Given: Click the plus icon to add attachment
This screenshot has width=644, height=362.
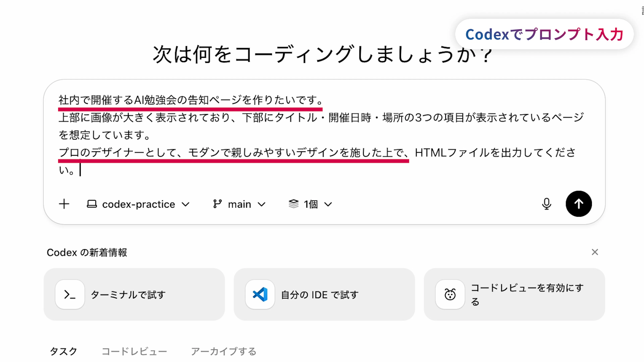Looking at the screenshot, I should point(64,204).
